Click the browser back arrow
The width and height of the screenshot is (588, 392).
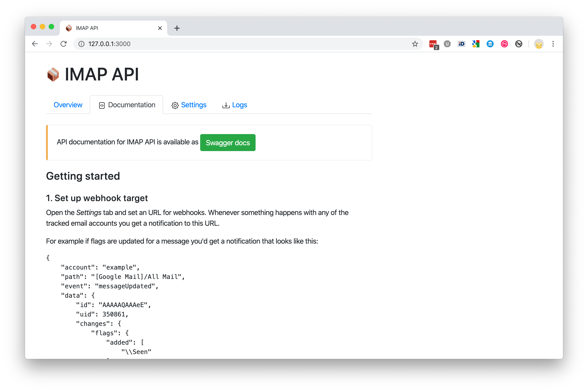point(35,44)
